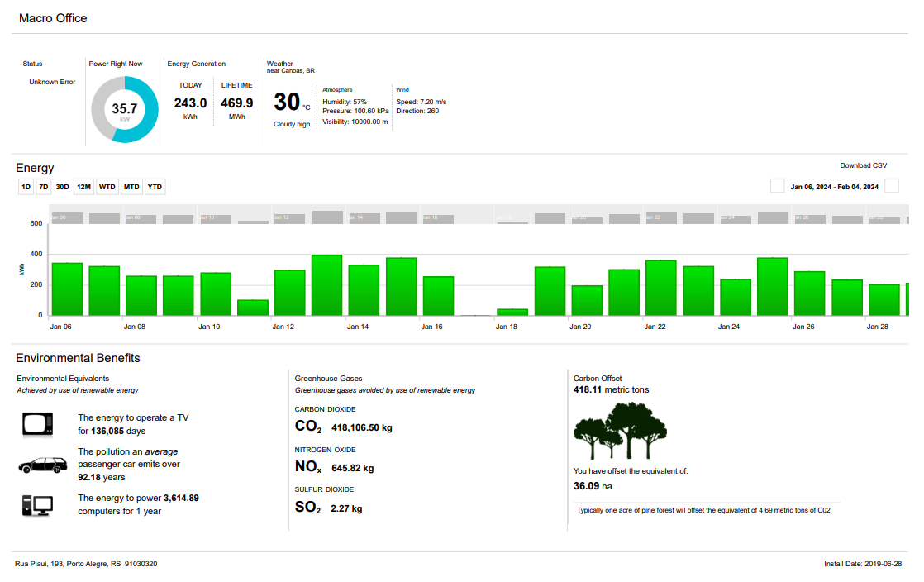Switch chart to 30D view
The height and width of the screenshot is (582, 924).
[63, 187]
